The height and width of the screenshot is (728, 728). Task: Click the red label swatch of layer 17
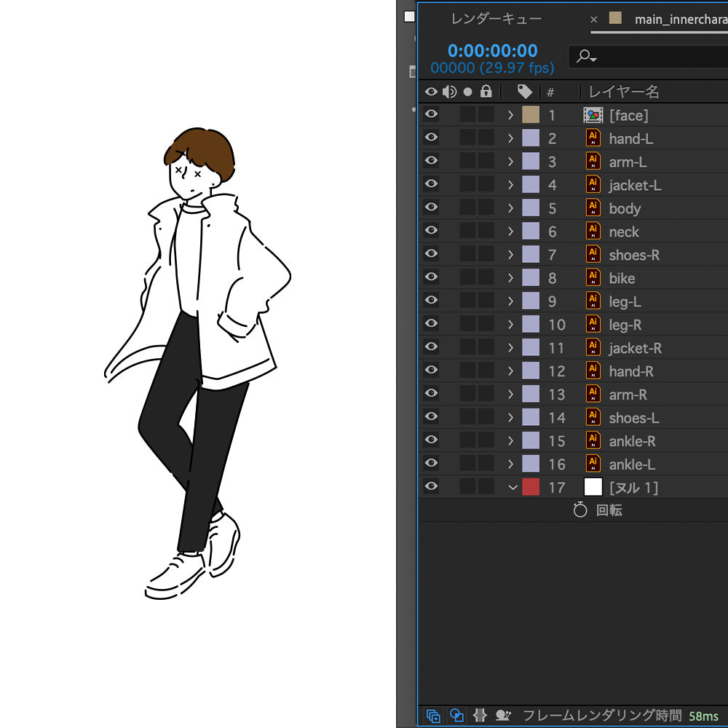(x=531, y=487)
